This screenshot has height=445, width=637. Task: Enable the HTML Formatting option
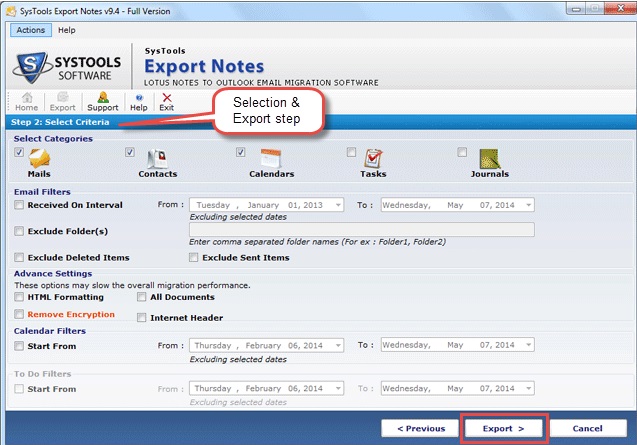[20, 297]
